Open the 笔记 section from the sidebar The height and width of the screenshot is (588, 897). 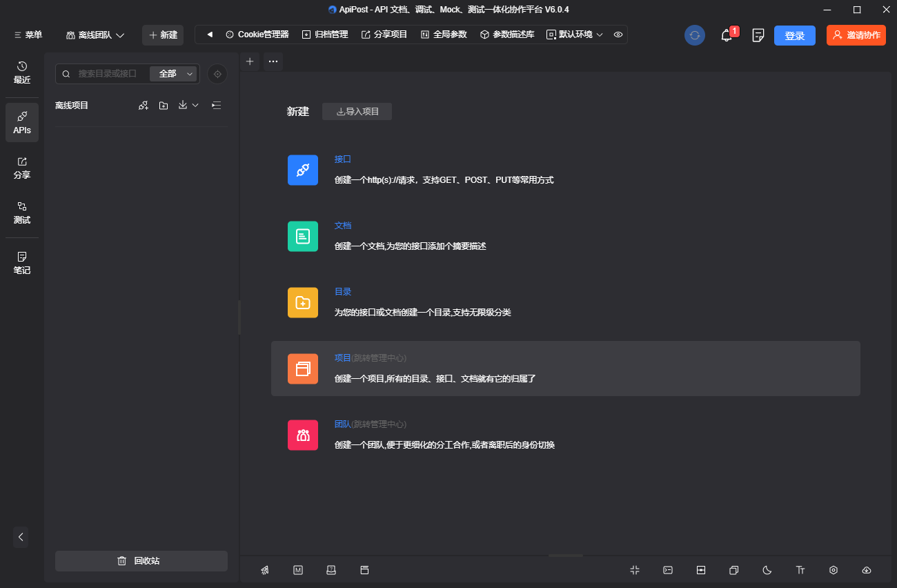click(x=21, y=263)
